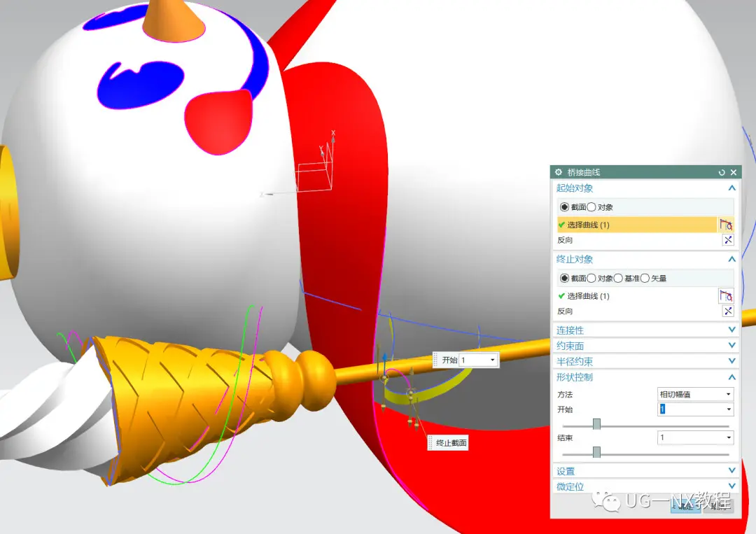The image size is (756, 534).
Task: Expand the 设置 section
Action: coord(732,471)
